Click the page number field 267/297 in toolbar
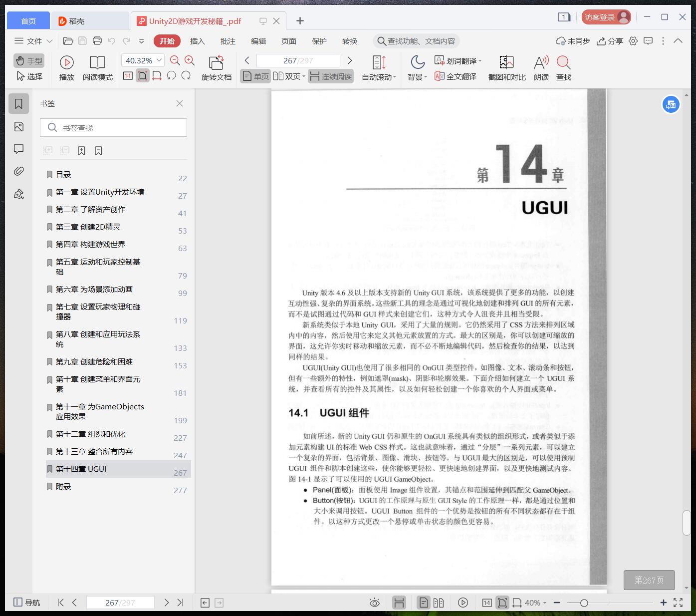This screenshot has height=616, width=696. [x=298, y=60]
